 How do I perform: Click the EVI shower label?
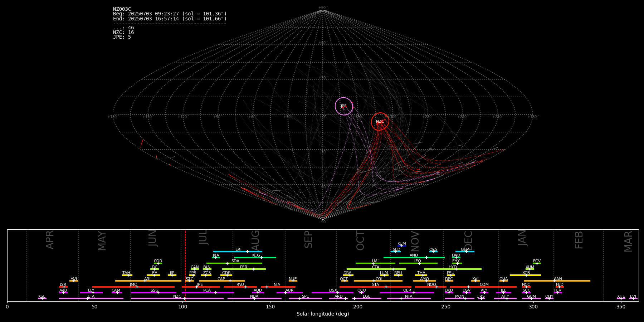tap(633, 297)
